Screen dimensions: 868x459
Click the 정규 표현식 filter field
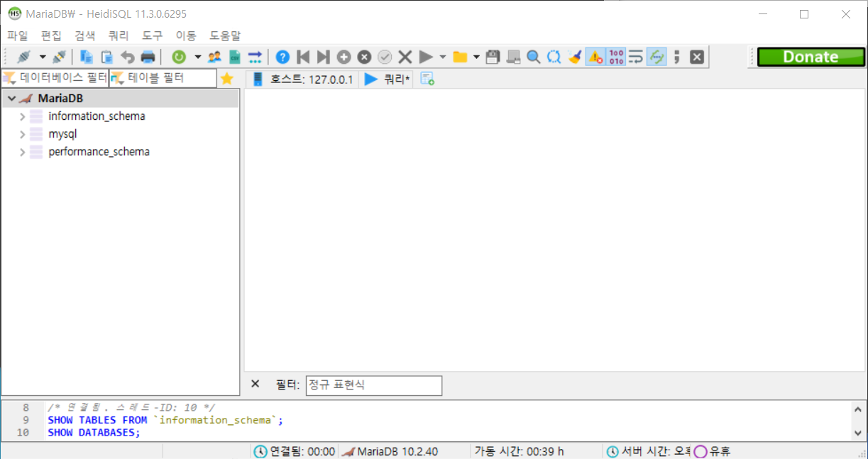point(374,385)
